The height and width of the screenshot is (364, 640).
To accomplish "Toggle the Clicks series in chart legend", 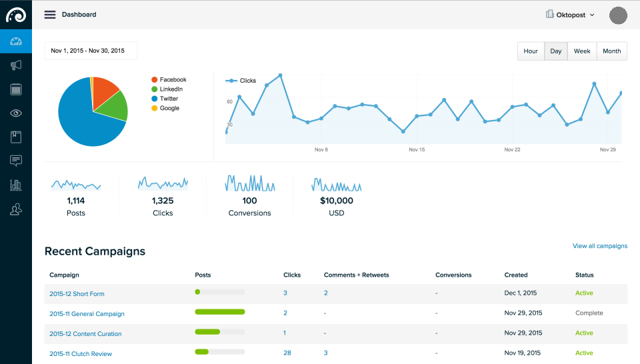I will click(x=241, y=81).
